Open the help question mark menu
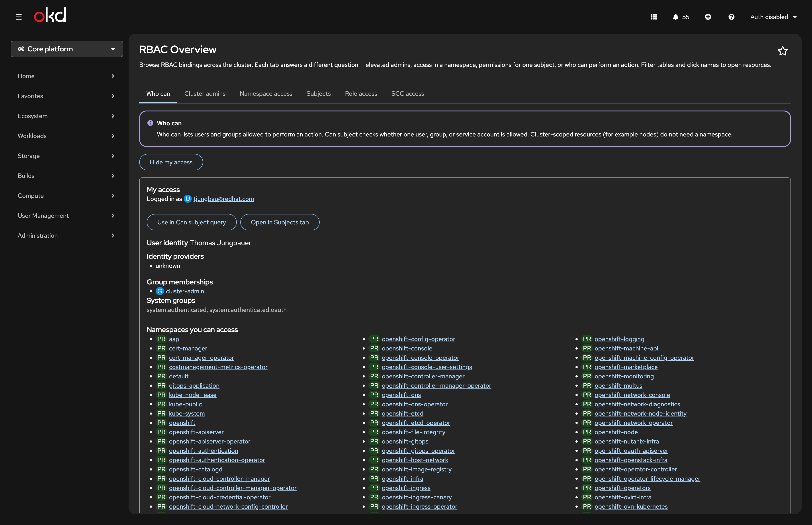812x525 pixels. coord(731,17)
